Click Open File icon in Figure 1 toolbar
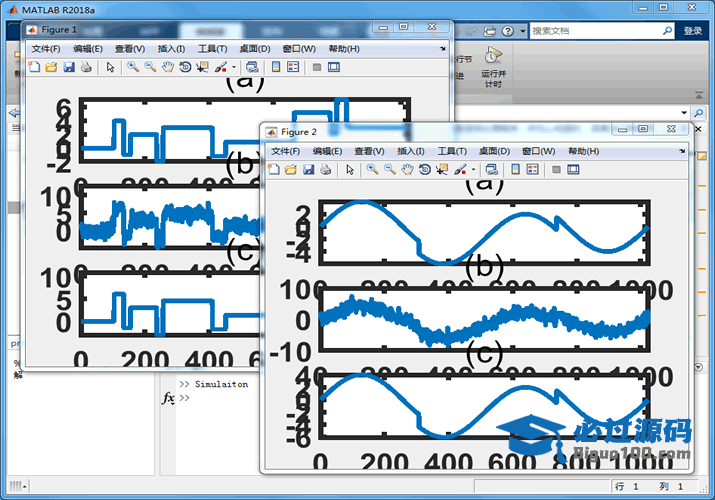Viewport: 715px width, 500px height. pyautogui.click(x=51, y=67)
